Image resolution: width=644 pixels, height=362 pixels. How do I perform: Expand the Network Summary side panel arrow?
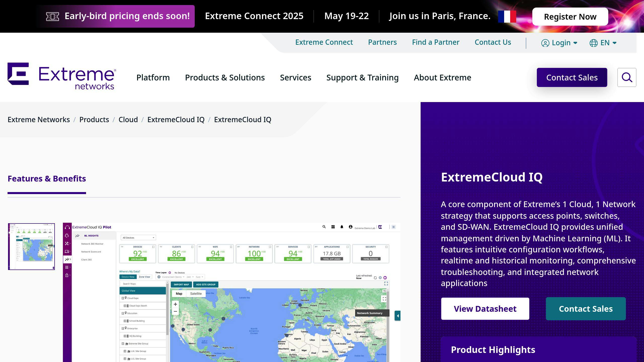397,316
